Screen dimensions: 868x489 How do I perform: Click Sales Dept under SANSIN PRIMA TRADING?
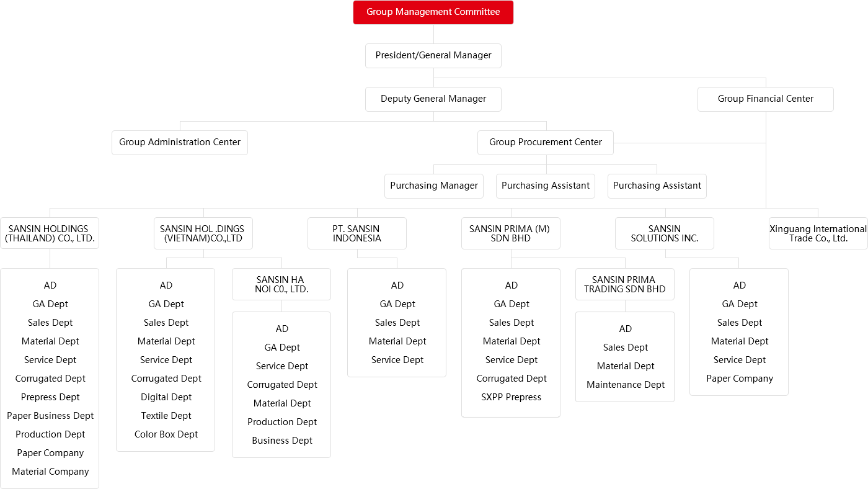click(626, 348)
